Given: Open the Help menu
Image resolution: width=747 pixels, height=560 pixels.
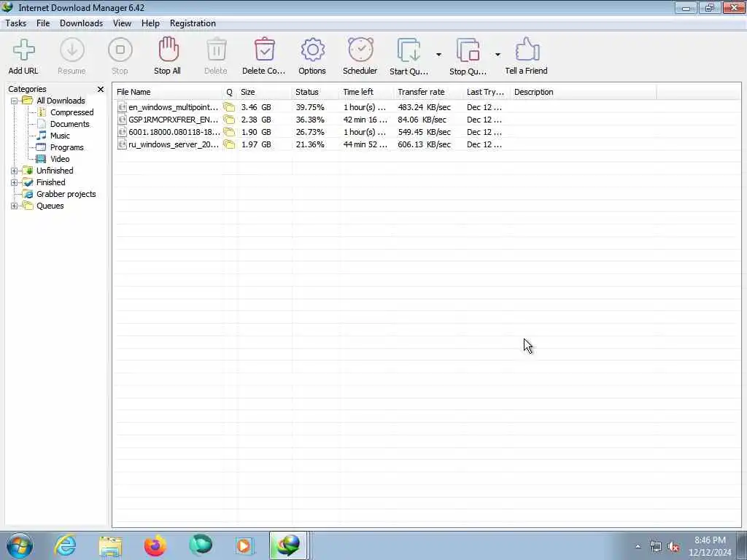Looking at the screenshot, I should click(x=150, y=23).
